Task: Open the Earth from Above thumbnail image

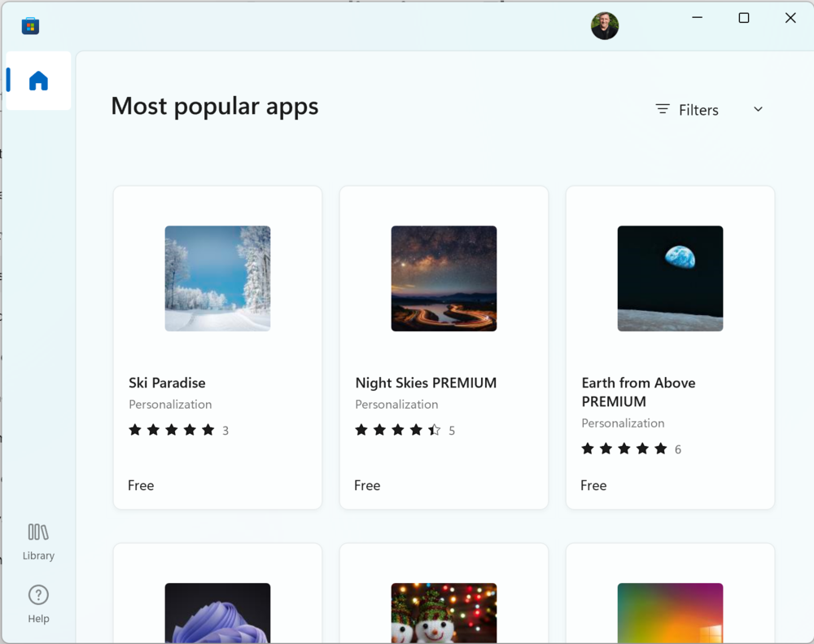Action: click(670, 278)
